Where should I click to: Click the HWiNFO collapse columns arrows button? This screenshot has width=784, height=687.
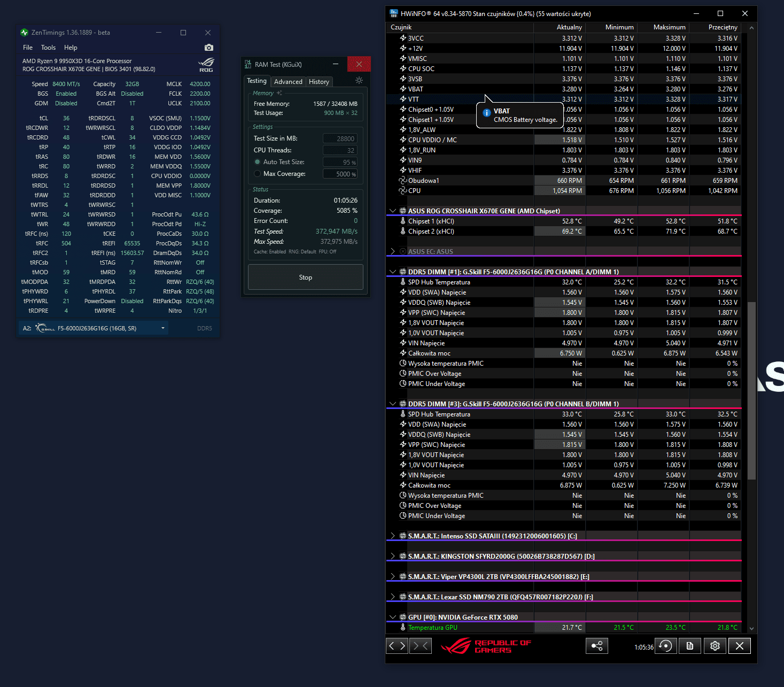pos(421,646)
